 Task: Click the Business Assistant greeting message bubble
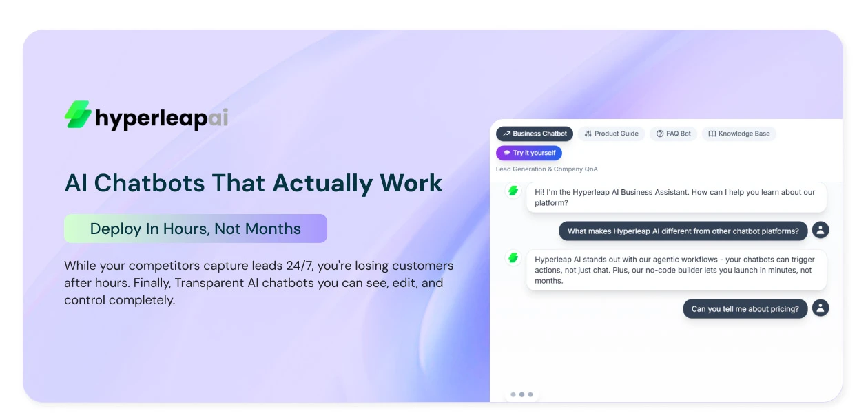click(676, 198)
